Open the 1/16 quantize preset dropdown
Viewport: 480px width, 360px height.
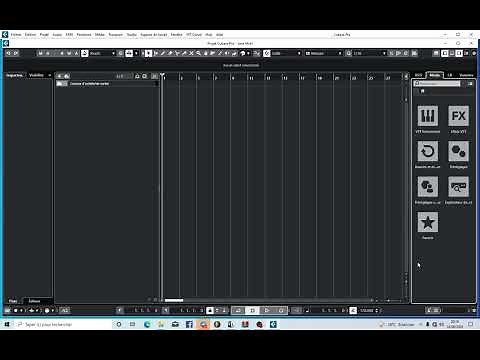pos(370,53)
